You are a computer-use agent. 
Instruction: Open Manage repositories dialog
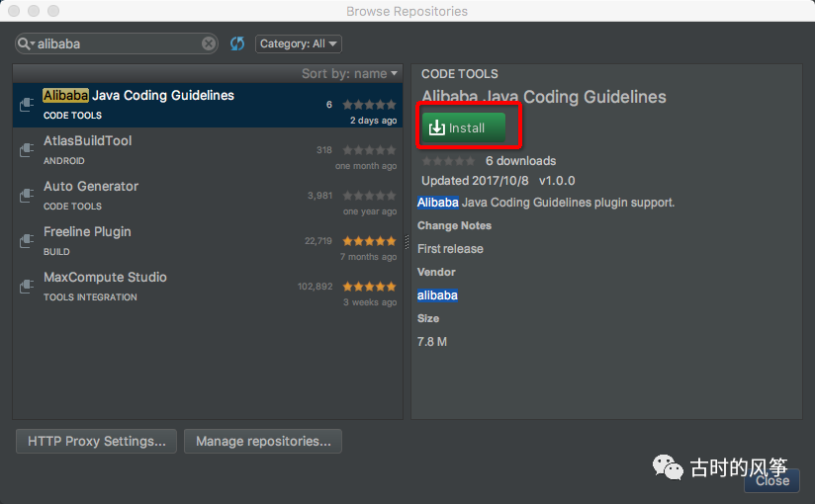click(x=263, y=441)
